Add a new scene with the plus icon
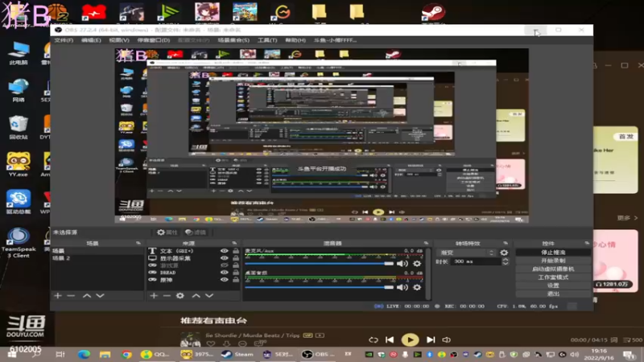The height and width of the screenshot is (362, 644). pos(58,295)
